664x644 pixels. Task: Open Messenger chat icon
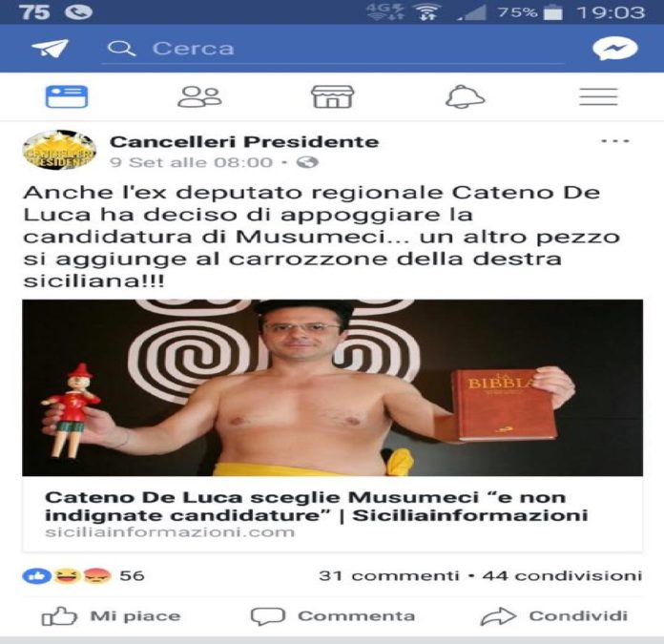[614, 49]
